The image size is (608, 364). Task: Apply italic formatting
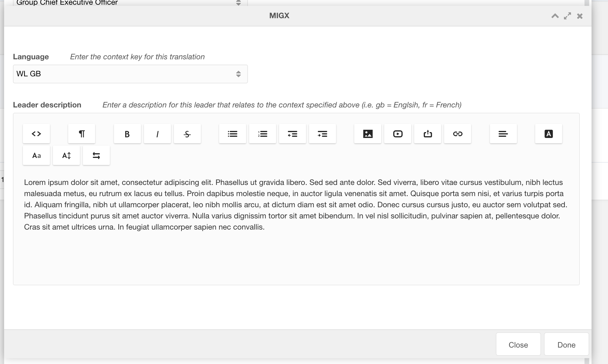(x=157, y=134)
